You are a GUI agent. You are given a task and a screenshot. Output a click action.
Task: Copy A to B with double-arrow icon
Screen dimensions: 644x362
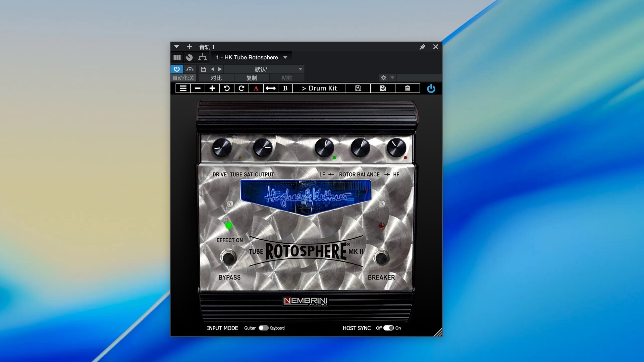(x=271, y=88)
